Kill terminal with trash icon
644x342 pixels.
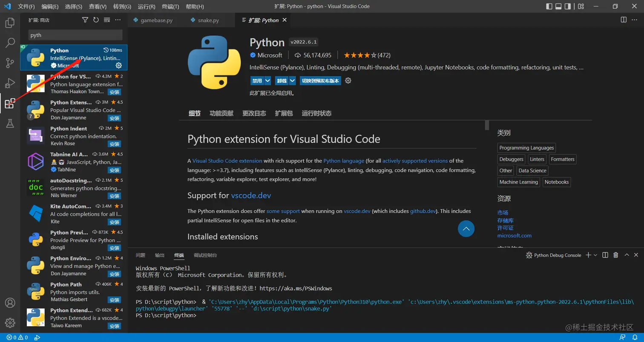coord(615,255)
